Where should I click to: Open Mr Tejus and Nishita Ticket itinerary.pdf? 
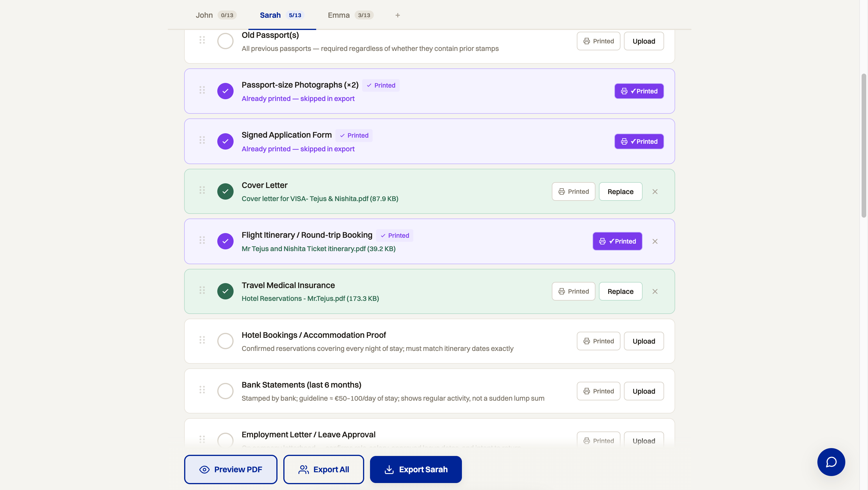pos(319,248)
